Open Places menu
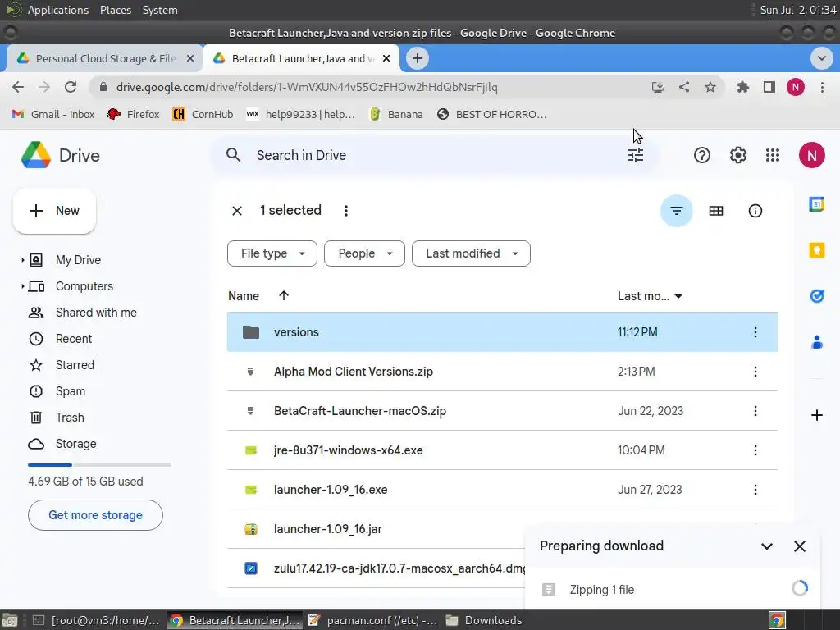The height and width of the screenshot is (630, 840). [x=116, y=10]
